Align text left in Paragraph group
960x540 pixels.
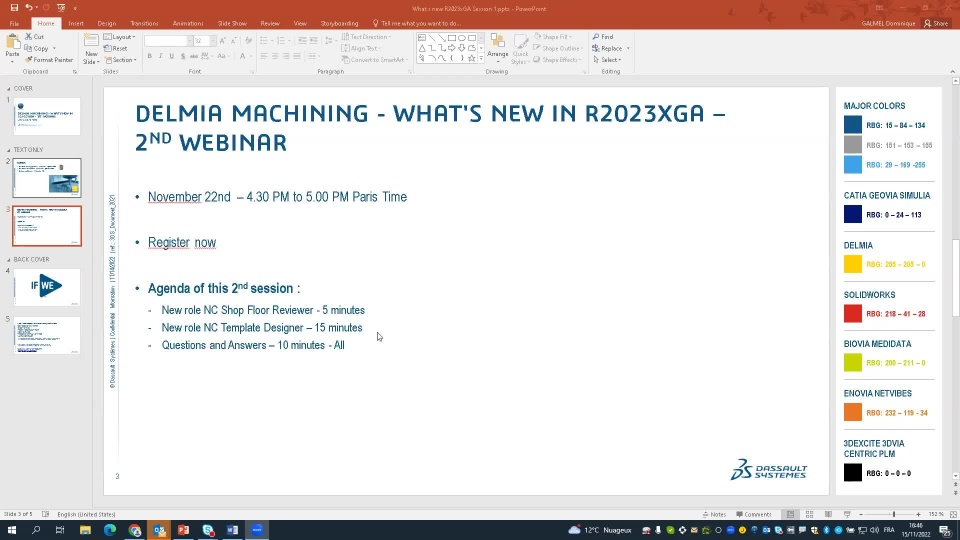tap(264, 56)
